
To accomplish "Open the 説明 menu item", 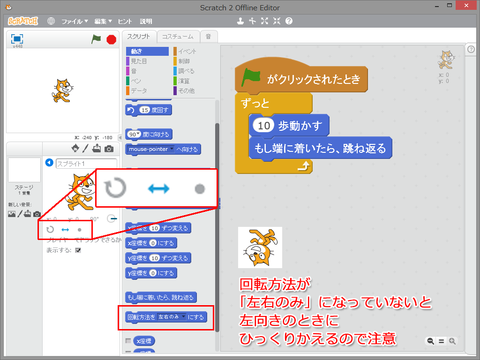I will [146, 21].
